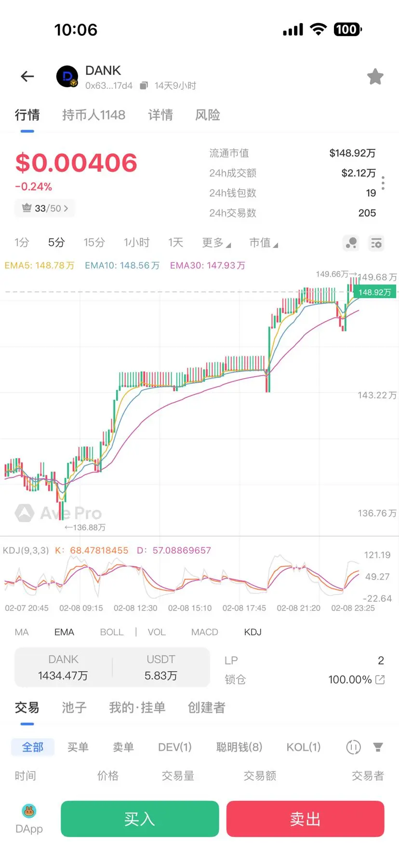Tap the 时间 column header
Image resolution: width=399 pixels, height=868 pixels.
coord(25,775)
